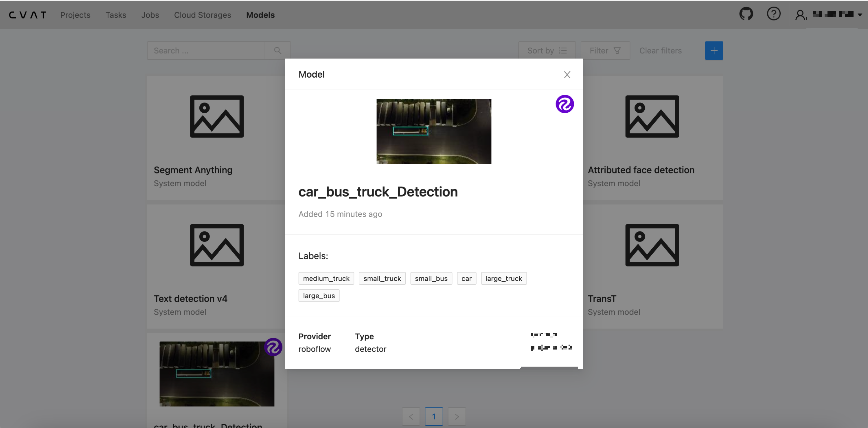The width and height of the screenshot is (868, 428).
Task: Click the search magnifier icon
Action: coord(277,51)
